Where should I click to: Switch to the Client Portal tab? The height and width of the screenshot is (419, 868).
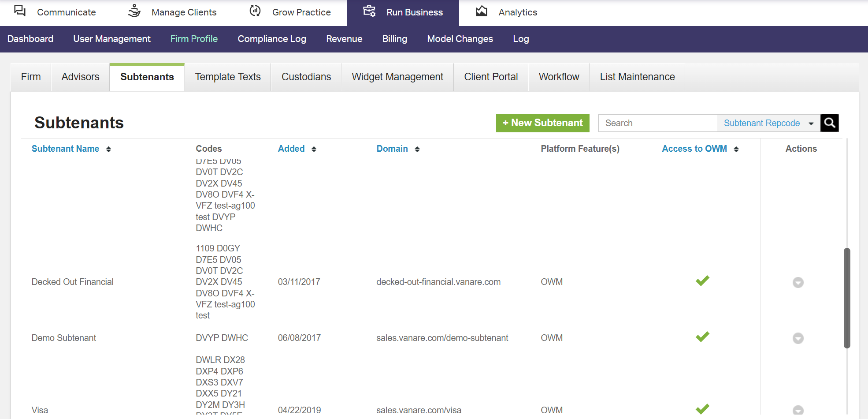point(491,77)
